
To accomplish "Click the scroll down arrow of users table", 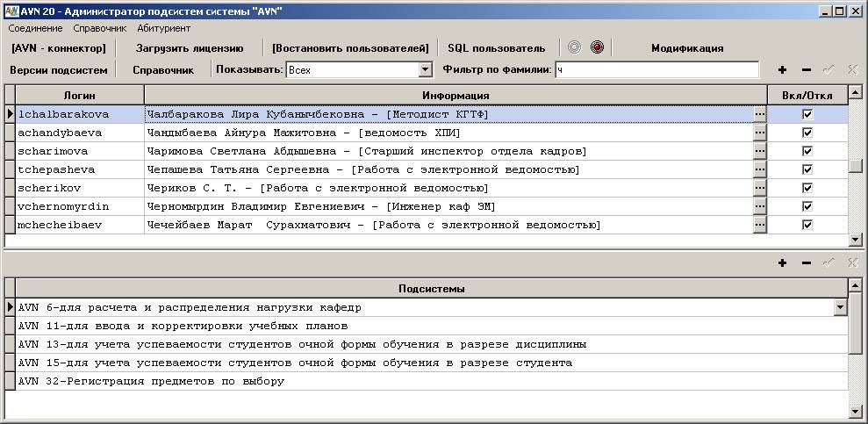I will [855, 239].
